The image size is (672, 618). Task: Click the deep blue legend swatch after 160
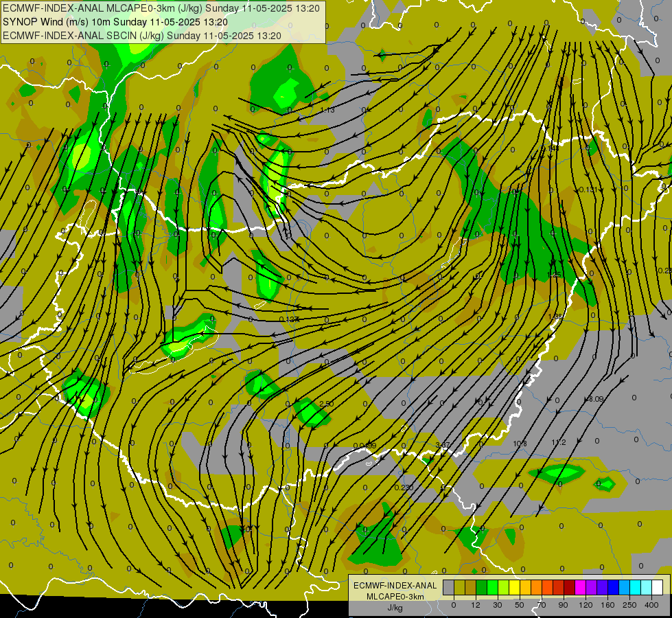tap(614, 587)
